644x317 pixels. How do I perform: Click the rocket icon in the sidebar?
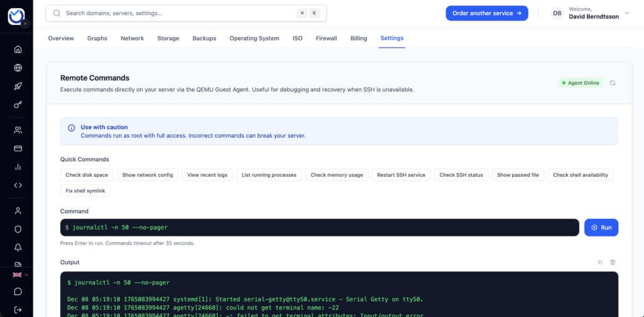click(18, 86)
